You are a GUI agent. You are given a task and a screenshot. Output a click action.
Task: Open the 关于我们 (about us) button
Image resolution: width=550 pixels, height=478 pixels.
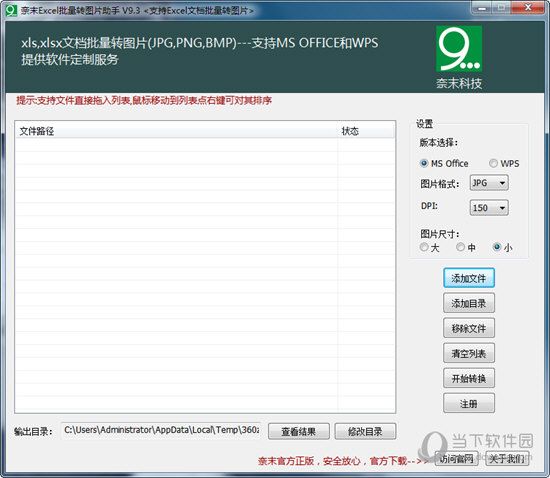(x=507, y=458)
